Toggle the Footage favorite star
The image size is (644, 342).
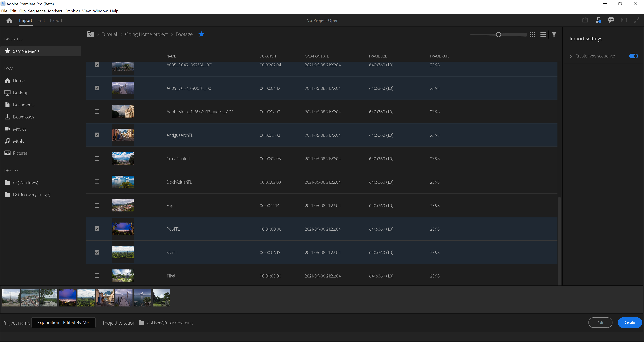(201, 34)
